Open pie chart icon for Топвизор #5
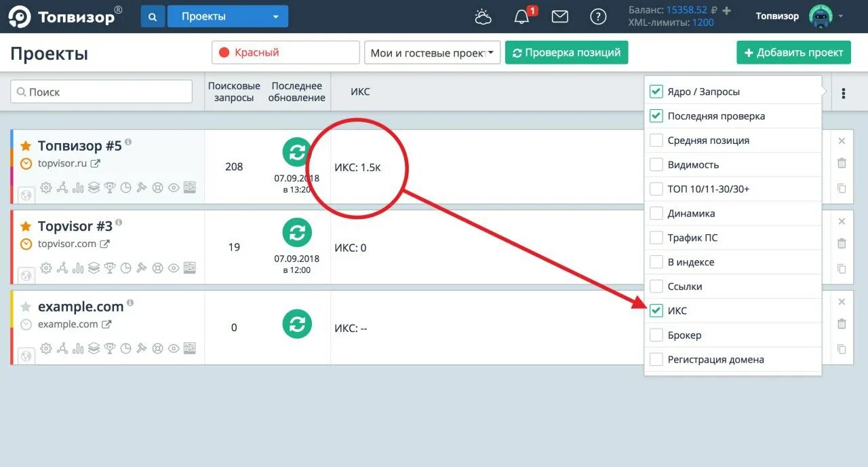This screenshot has height=467, width=868. 125,188
